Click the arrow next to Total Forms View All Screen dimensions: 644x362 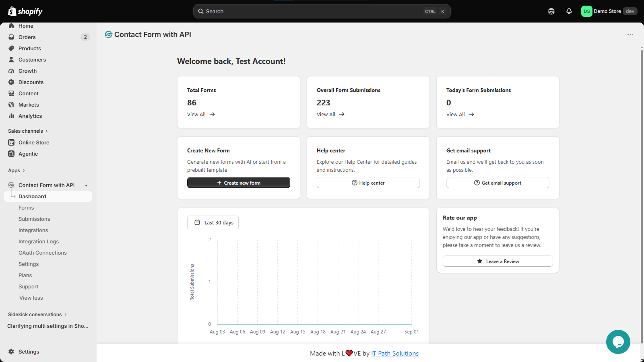click(x=212, y=115)
